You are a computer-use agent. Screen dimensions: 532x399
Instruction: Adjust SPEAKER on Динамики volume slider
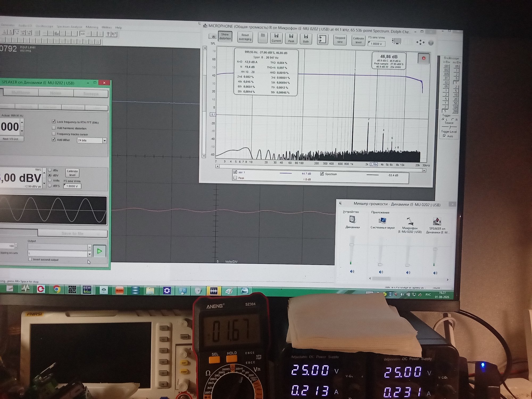(x=435, y=249)
